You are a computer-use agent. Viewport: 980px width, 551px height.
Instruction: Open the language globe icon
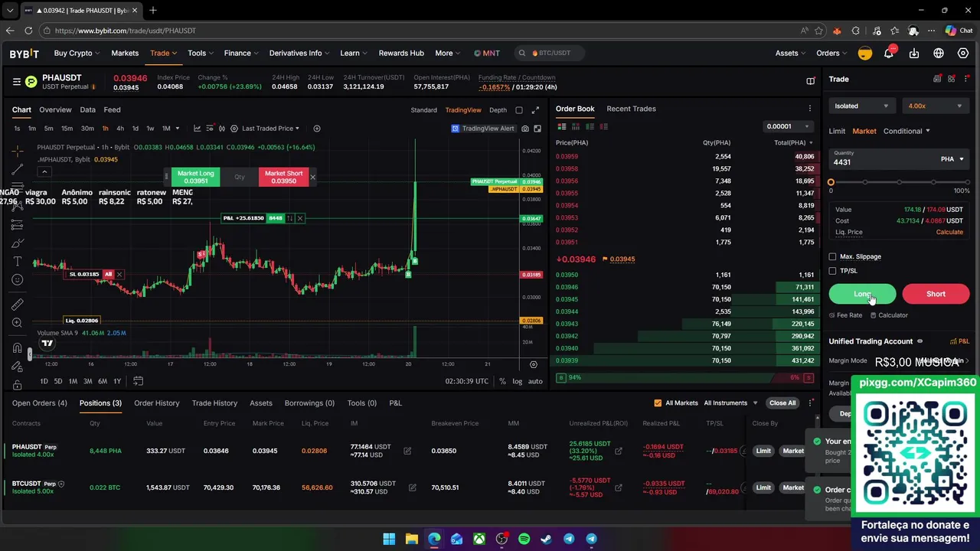click(x=939, y=53)
